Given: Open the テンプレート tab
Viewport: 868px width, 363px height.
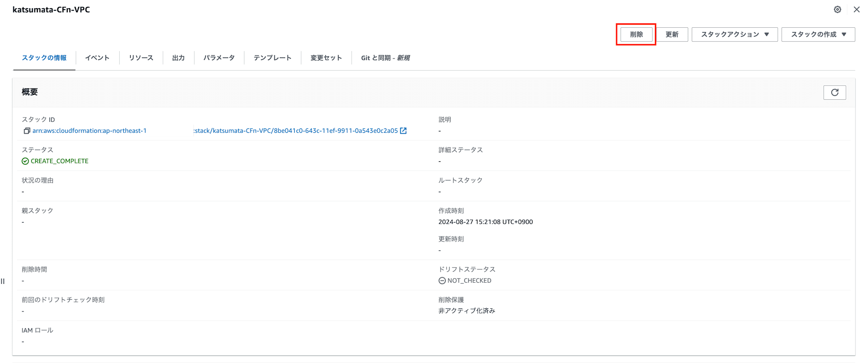Looking at the screenshot, I should pyautogui.click(x=273, y=58).
